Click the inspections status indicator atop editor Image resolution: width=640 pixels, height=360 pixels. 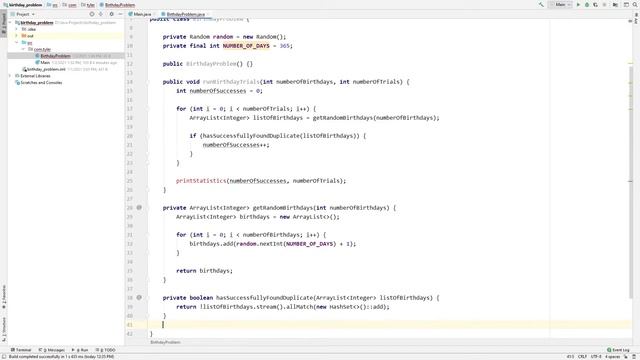[x=630, y=20]
